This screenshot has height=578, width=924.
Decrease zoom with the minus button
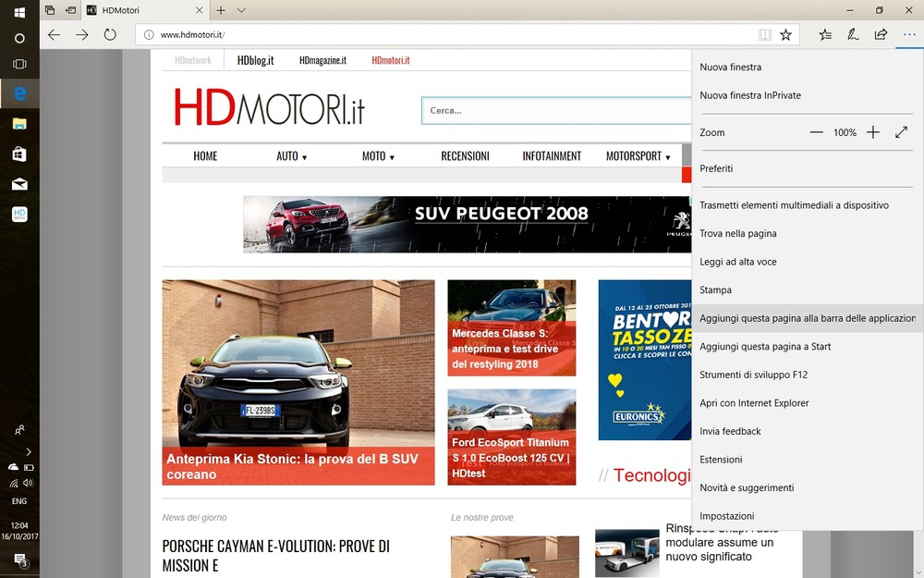click(816, 132)
